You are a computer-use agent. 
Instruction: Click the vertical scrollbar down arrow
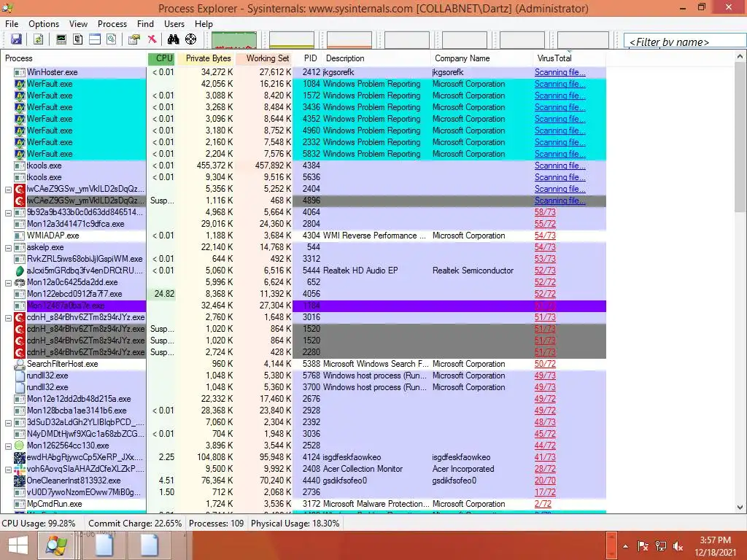(740, 507)
